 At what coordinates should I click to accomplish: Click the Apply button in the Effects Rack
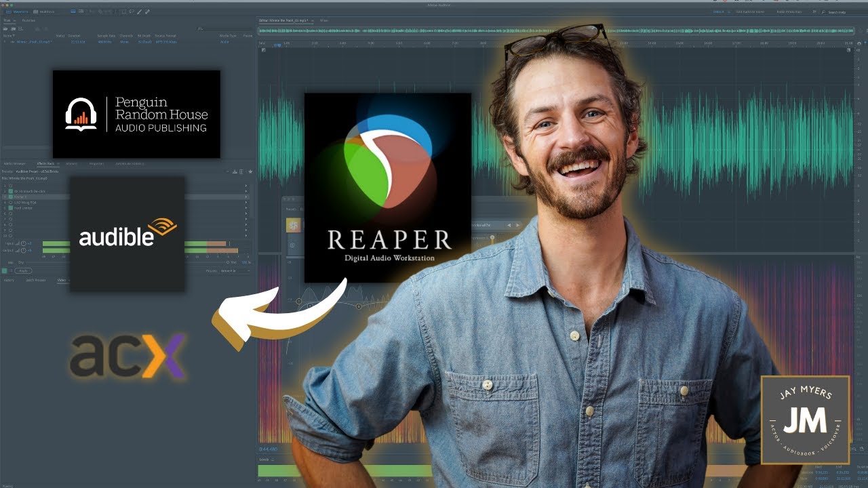click(x=23, y=270)
